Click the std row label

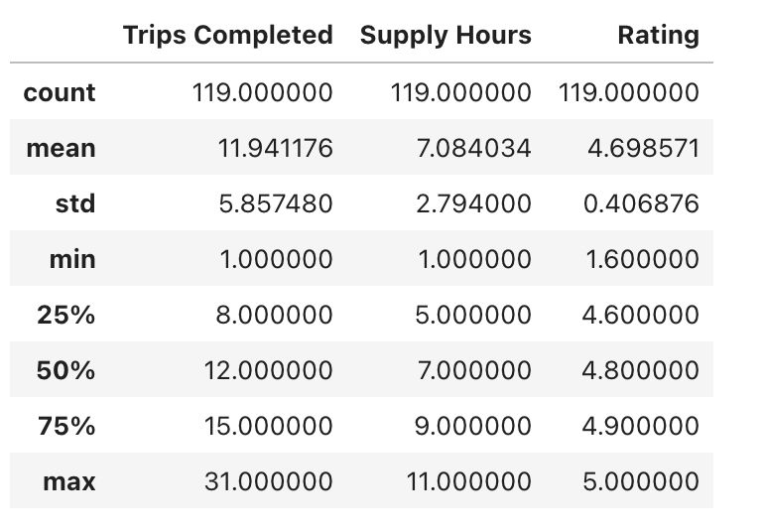tap(75, 203)
